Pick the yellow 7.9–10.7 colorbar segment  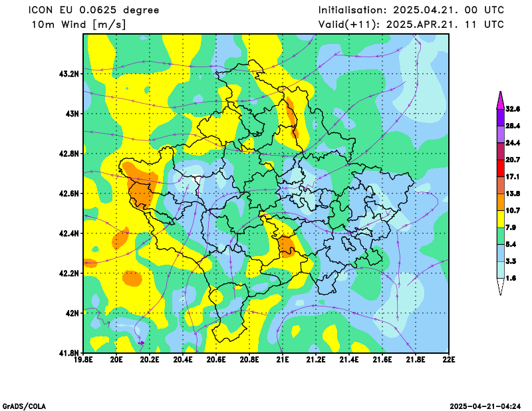[x=501, y=219]
